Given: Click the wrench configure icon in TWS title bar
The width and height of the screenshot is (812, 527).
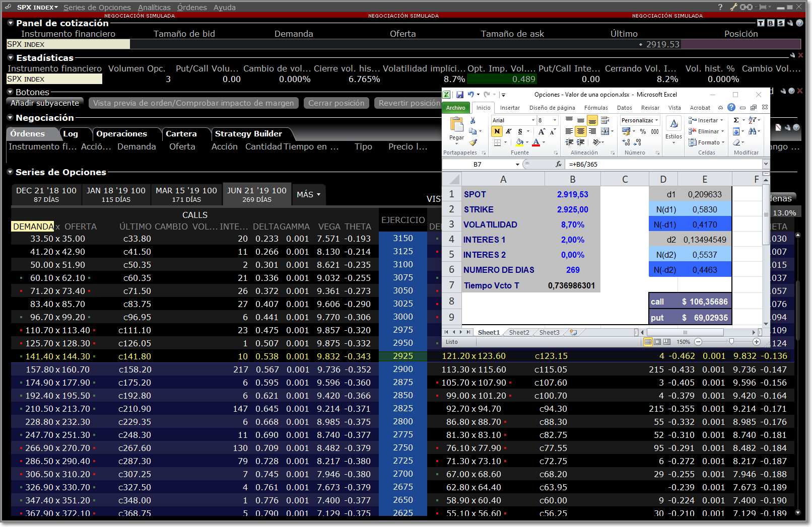Looking at the screenshot, I should pyautogui.click(x=733, y=7).
